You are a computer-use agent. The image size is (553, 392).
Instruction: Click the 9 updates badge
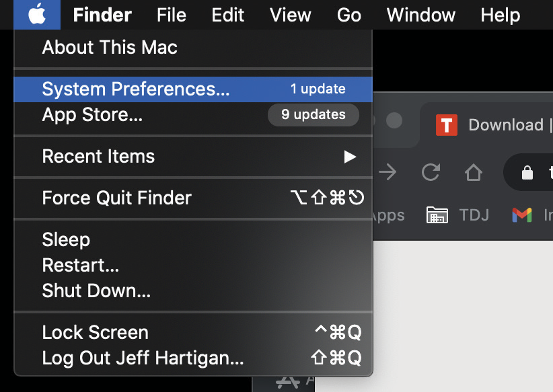[x=314, y=114]
